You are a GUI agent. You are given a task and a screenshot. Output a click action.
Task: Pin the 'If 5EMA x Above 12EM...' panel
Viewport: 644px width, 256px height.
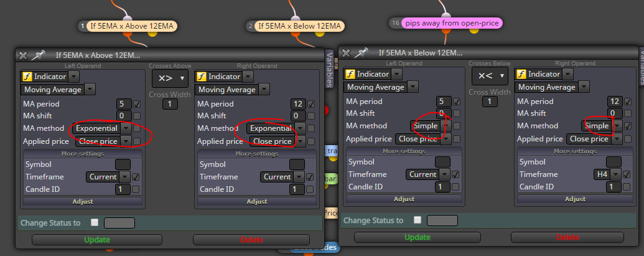pos(38,55)
